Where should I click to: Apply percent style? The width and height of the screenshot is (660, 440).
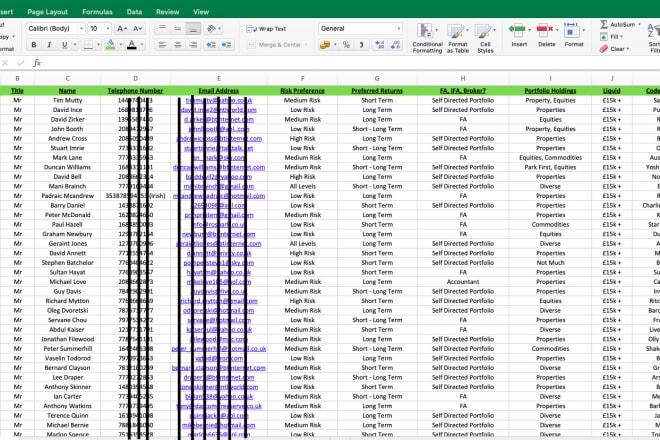click(346, 45)
